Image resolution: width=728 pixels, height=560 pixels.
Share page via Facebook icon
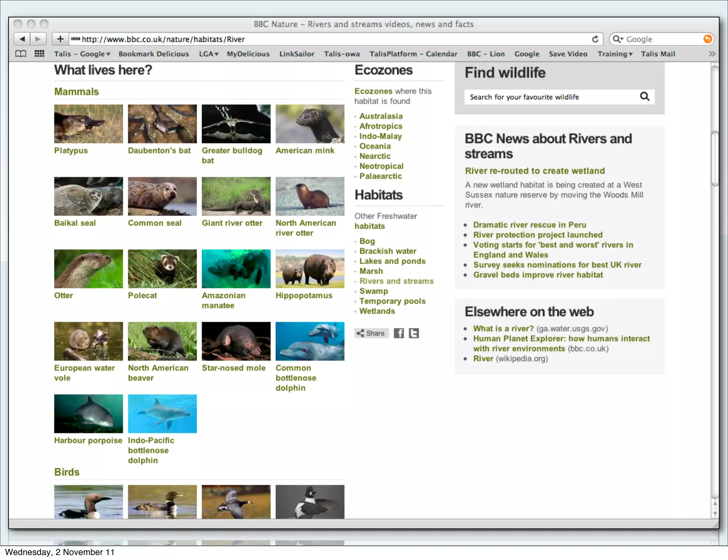(x=398, y=333)
